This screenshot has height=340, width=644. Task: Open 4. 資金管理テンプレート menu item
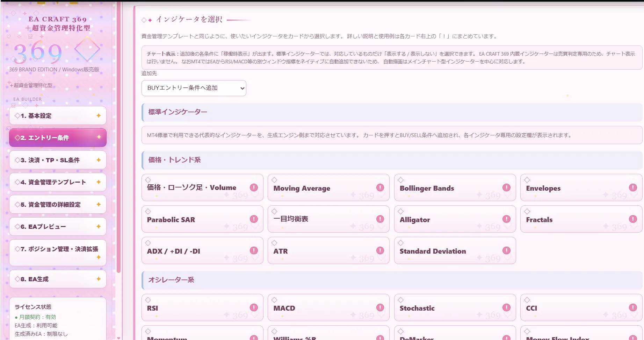pyautogui.click(x=58, y=182)
